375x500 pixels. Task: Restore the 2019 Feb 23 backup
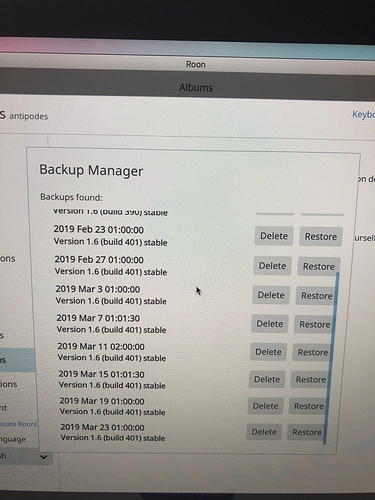(321, 237)
